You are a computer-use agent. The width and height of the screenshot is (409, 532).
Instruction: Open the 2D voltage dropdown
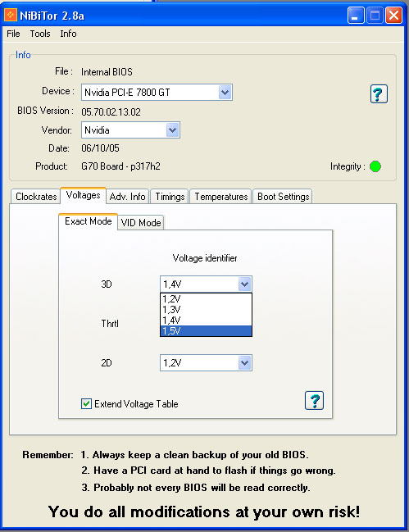tap(244, 362)
